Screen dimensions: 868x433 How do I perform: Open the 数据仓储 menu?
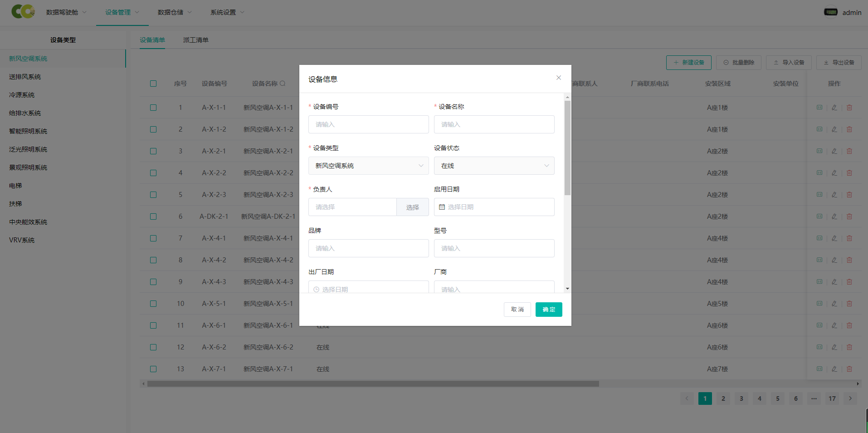pyautogui.click(x=175, y=13)
